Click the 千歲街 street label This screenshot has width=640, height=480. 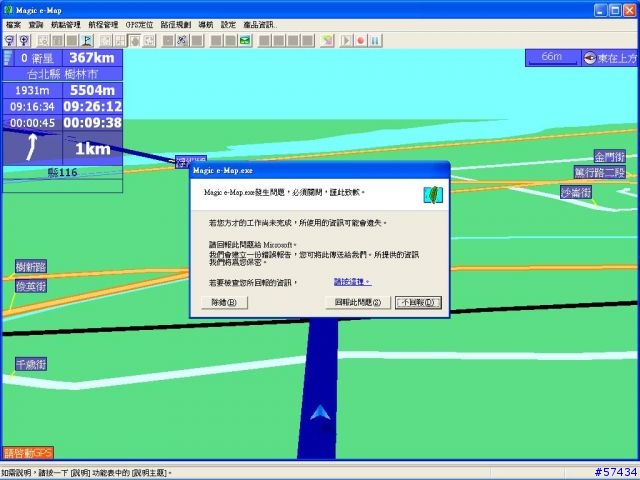(x=31, y=364)
